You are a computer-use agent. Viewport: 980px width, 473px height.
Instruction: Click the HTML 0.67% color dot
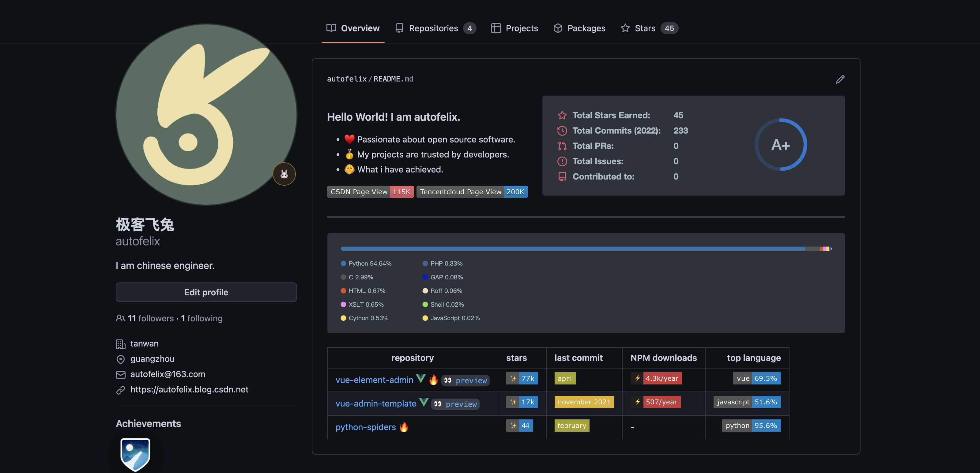343,291
